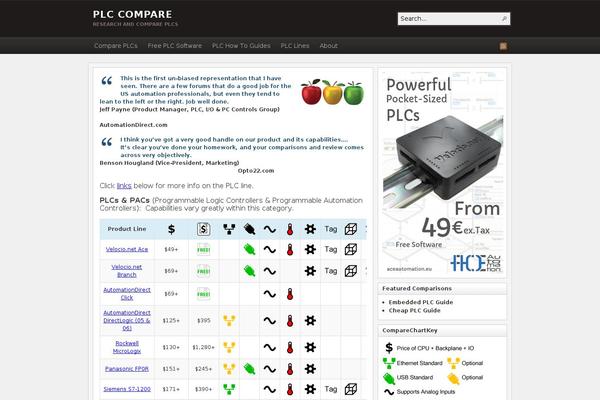Click green USB icon in Velocio.net Ace row
Viewport: 600px width, 400px height.
249,250
